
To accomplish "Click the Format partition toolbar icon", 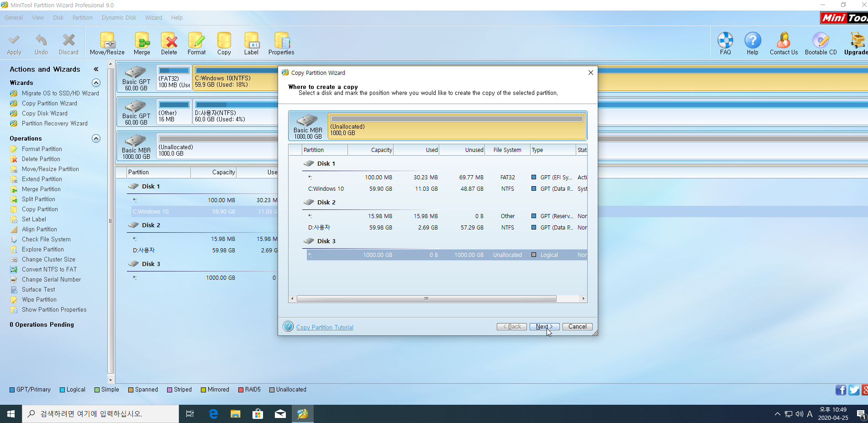I will (196, 40).
